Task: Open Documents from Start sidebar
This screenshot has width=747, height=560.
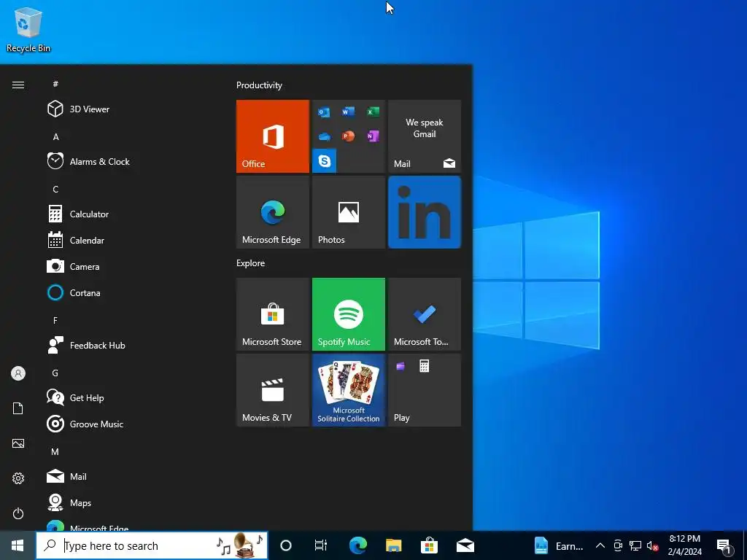Action: [18, 408]
